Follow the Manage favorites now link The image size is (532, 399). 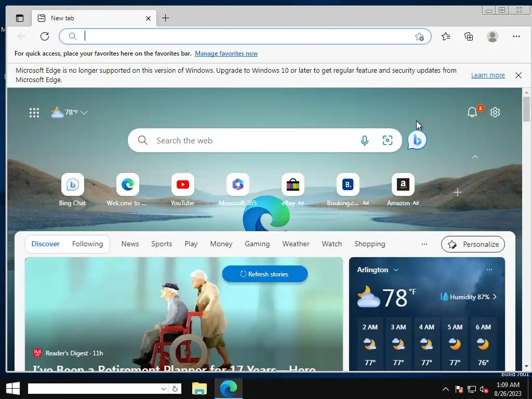(227, 54)
